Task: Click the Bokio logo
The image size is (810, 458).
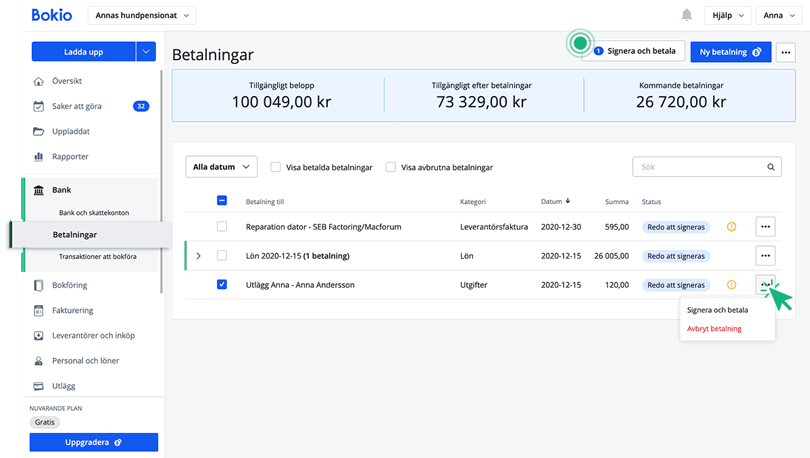Action: point(51,15)
